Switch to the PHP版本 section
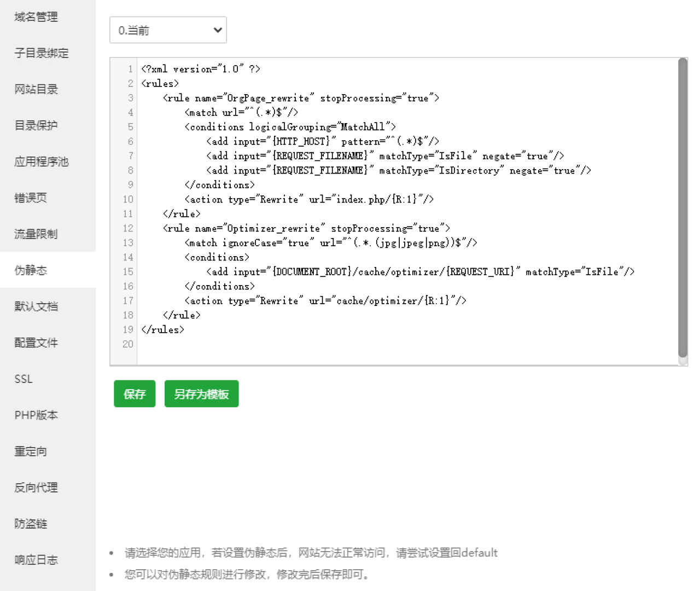 (36, 414)
